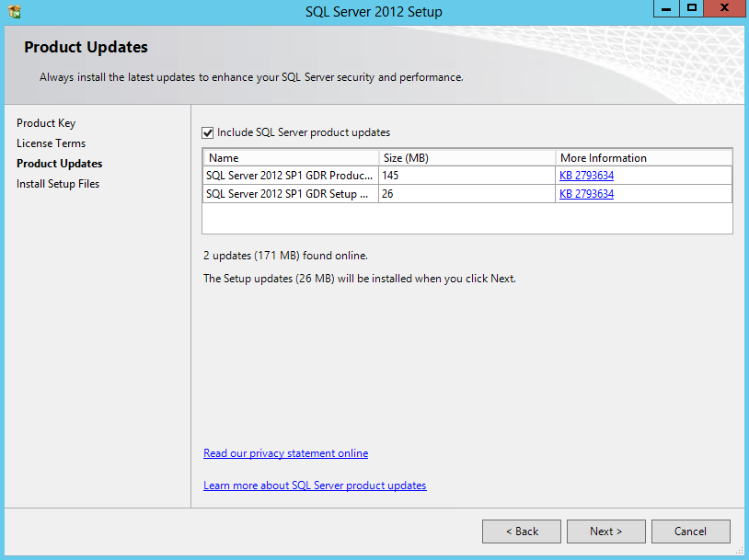
Task: Select the SQL Server 2012 SP1 GDR Produc... row
Action: (x=467, y=176)
